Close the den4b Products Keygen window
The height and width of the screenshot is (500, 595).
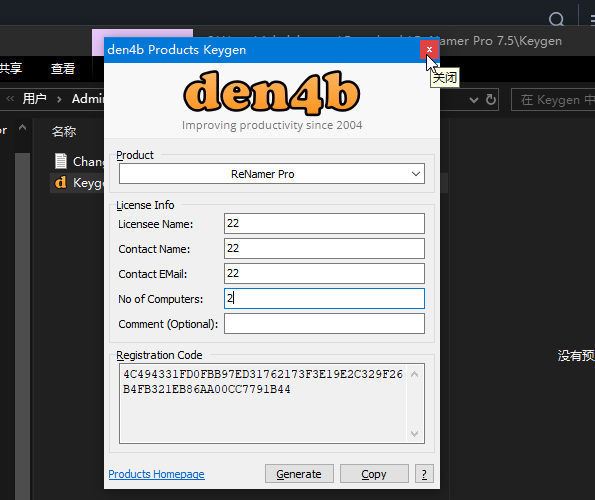tap(429, 50)
